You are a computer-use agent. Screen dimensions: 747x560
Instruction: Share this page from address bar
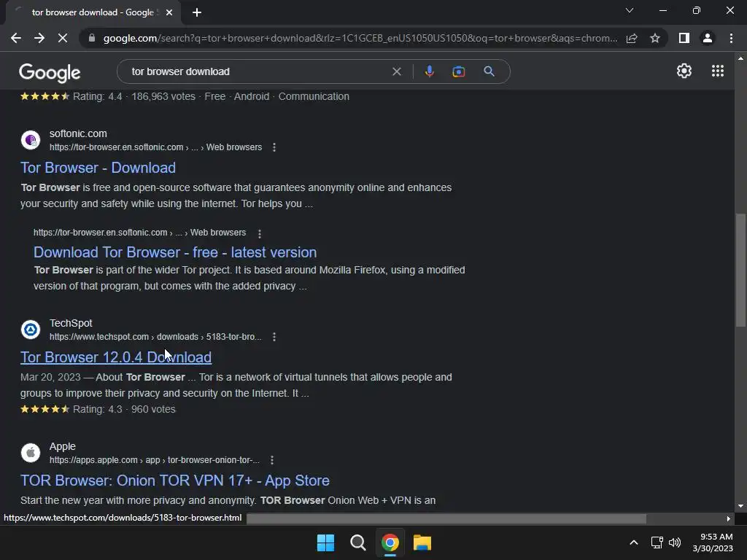632,38
